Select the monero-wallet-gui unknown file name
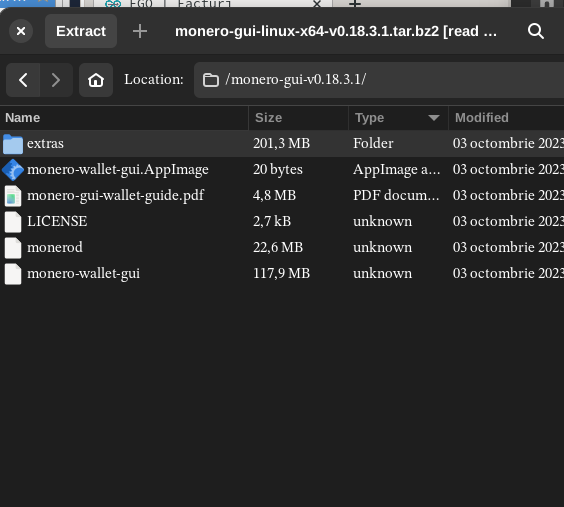Viewport: 564px width, 507px height. click(83, 273)
